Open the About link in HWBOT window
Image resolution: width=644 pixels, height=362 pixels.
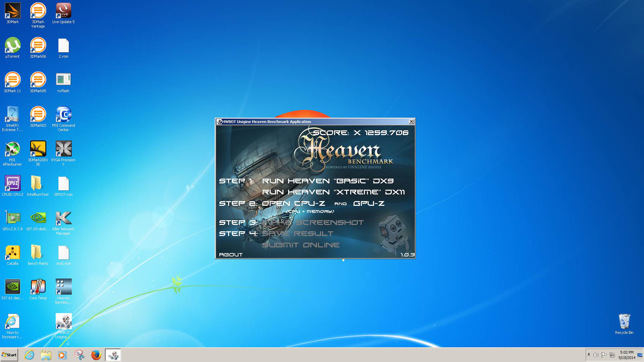pos(231,255)
